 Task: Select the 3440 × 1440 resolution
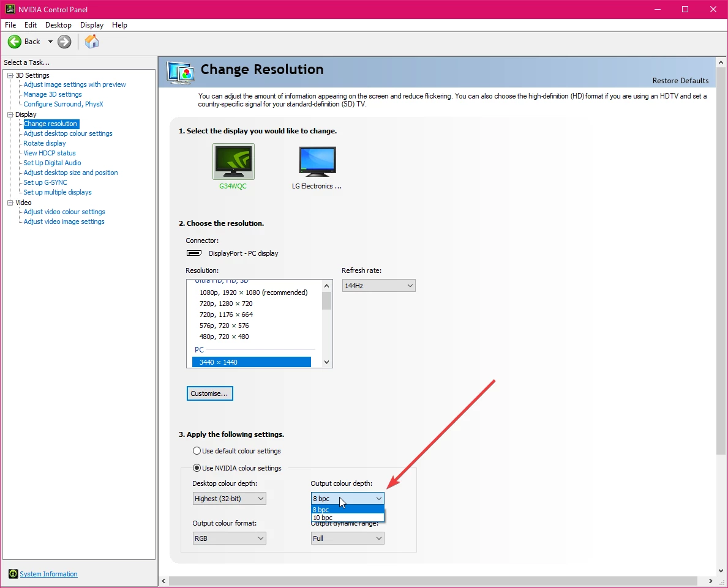pyautogui.click(x=251, y=362)
